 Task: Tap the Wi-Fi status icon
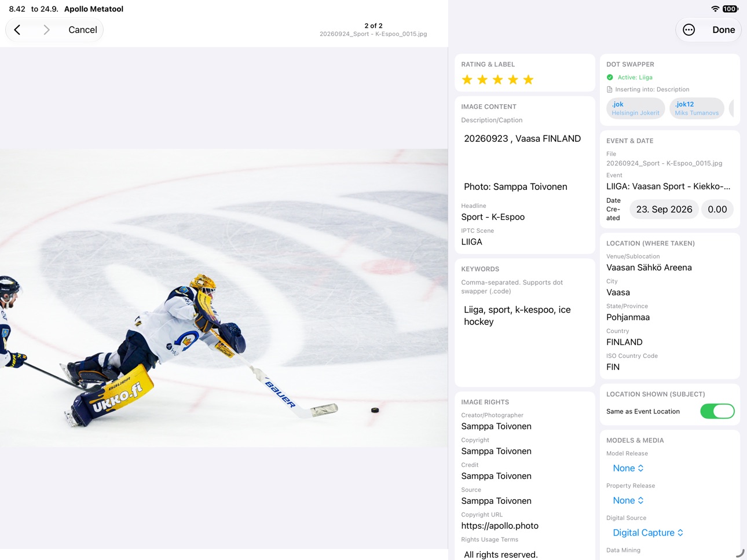click(x=715, y=9)
